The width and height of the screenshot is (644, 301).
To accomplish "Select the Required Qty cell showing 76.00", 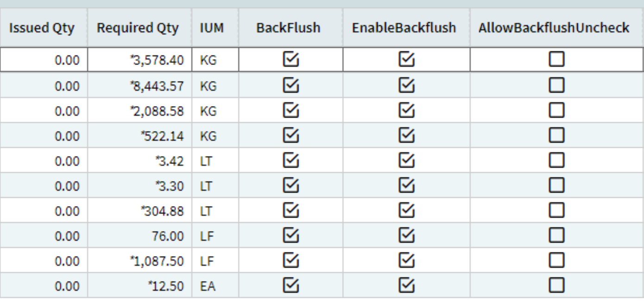I will [139, 236].
